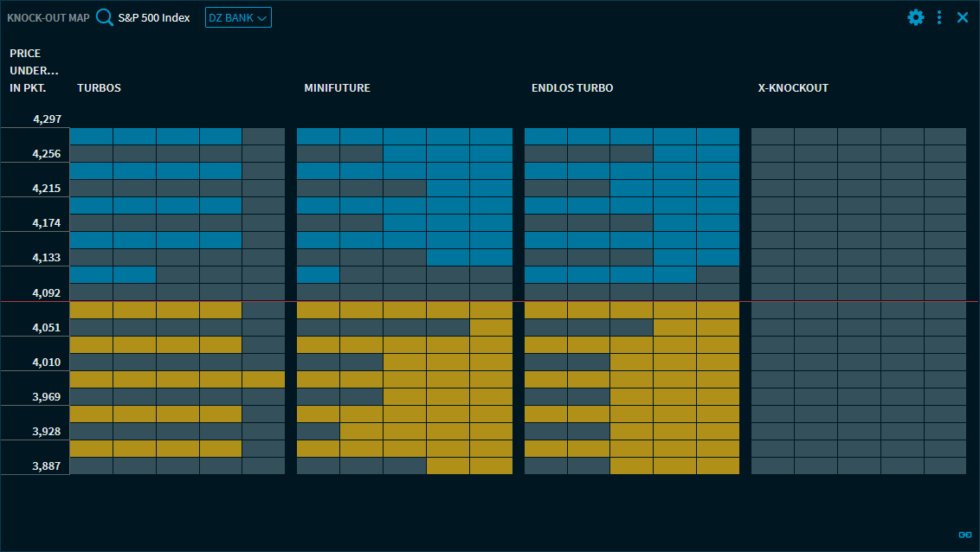Select top-left blue cell in TURBOS grid

coord(91,137)
